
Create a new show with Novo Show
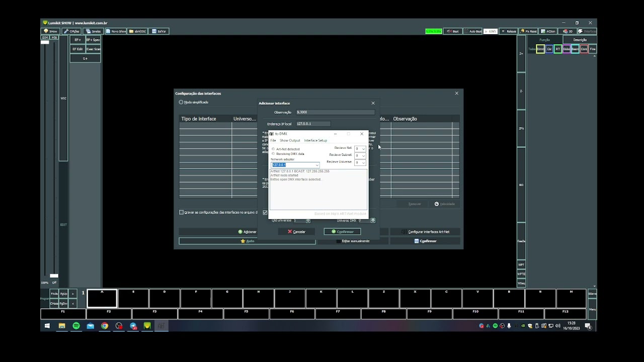coord(116,31)
